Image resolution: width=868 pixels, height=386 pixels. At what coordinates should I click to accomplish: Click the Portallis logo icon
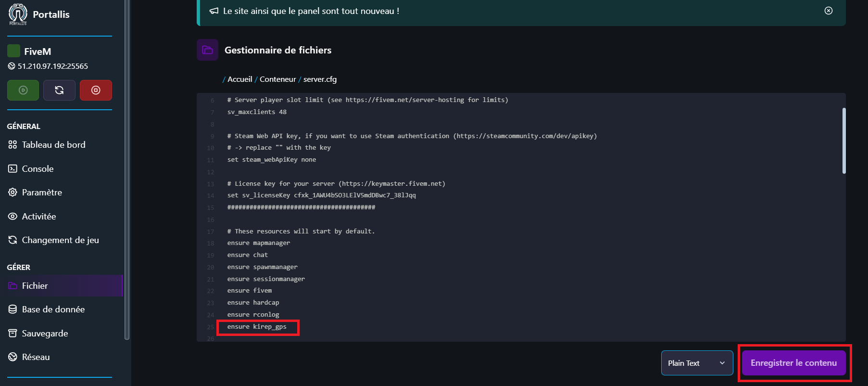18,14
